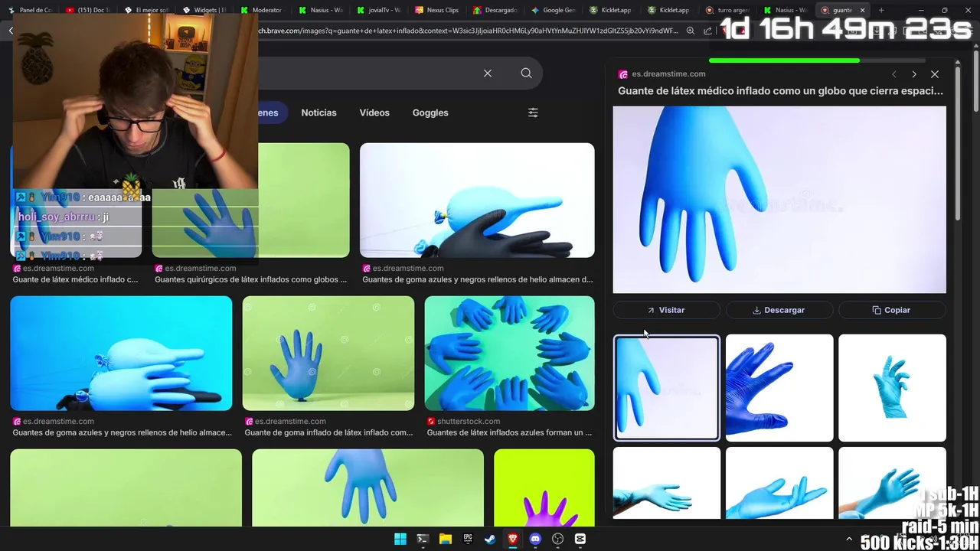Click the Brave browser taskbar icon
The height and width of the screenshot is (551, 980).
(x=513, y=539)
